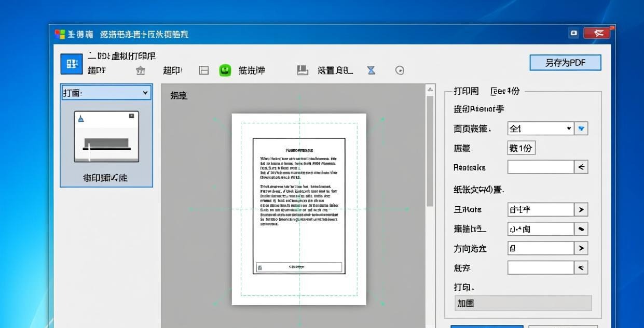Click the left arrow button beside the empty field above 打印
Viewport: 644px width, 328px height.
point(581,267)
